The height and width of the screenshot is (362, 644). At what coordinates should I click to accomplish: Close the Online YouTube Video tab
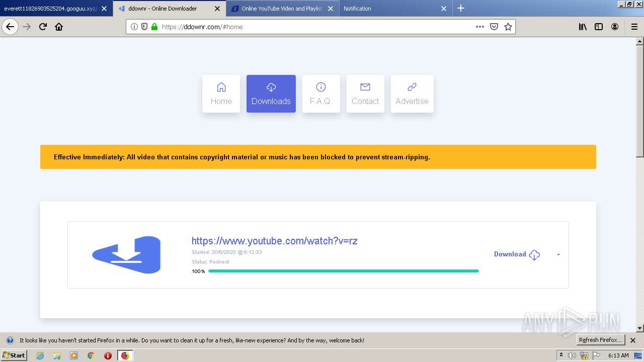(331, 9)
